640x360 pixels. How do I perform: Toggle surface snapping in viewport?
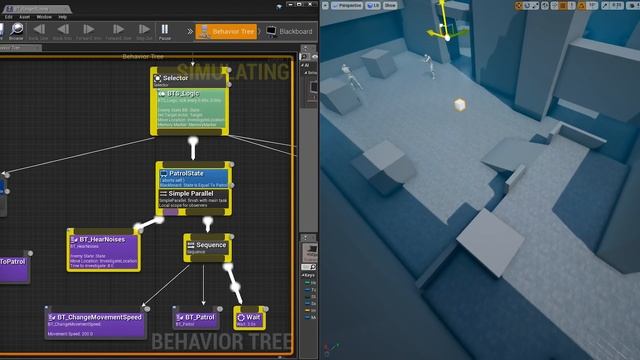[555, 5]
